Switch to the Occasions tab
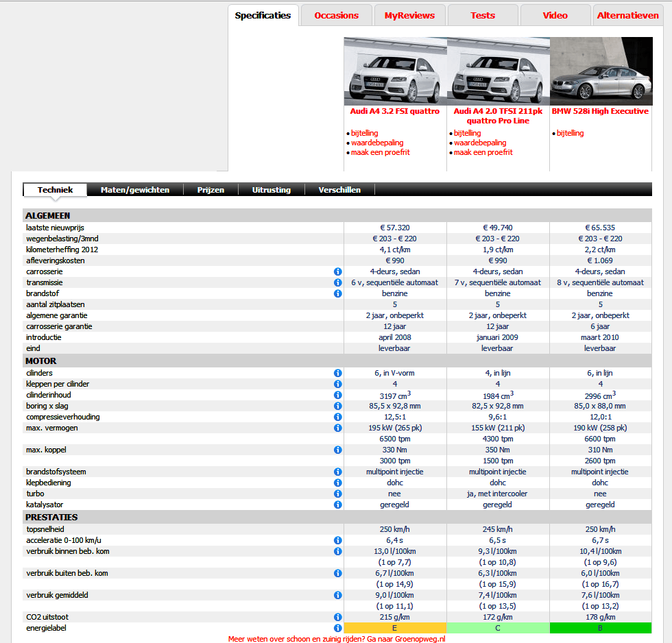672x643 pixels. pyautogui.click(x=337, y=15)
